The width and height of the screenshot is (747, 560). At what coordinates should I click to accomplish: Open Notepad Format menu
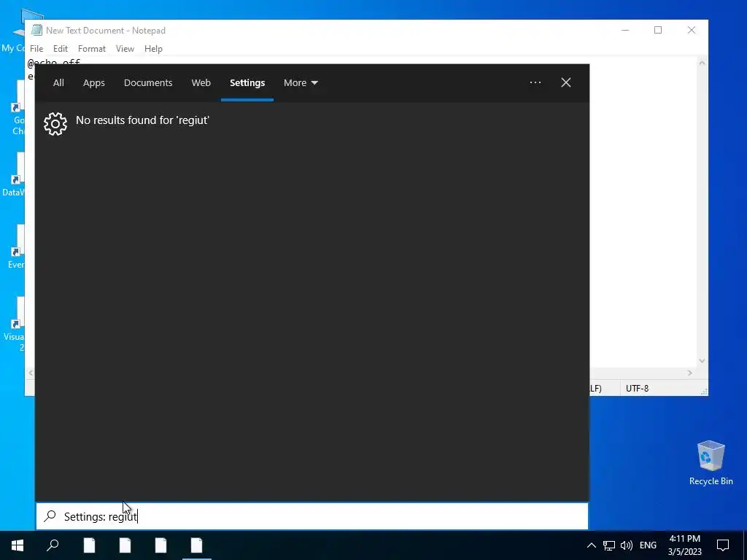(x=91, y=49)
